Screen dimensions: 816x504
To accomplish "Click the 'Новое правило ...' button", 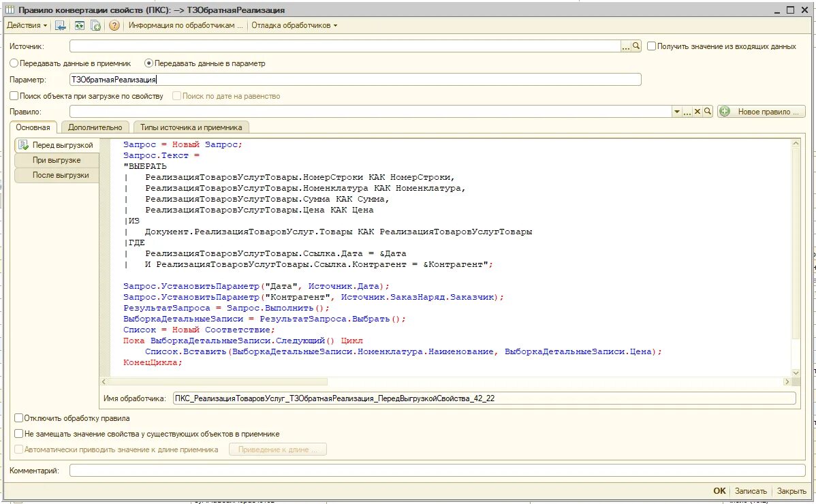I will tap(762, 111).
